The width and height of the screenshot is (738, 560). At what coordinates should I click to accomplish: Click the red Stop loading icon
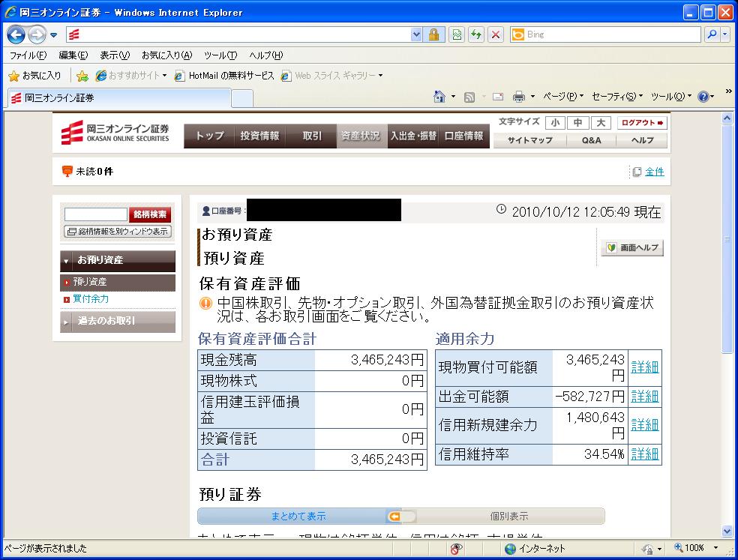495,34
